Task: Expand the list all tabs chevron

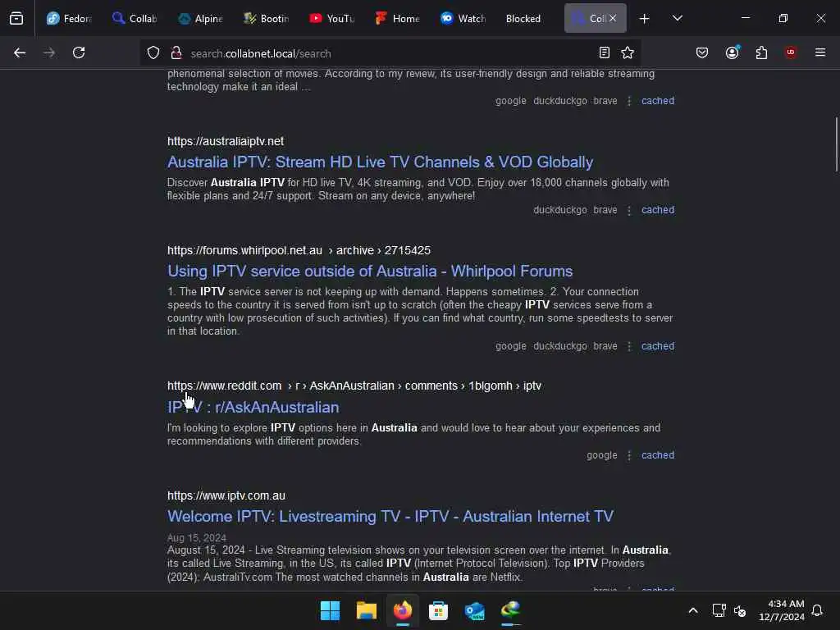Action: [x=678, y=18]
